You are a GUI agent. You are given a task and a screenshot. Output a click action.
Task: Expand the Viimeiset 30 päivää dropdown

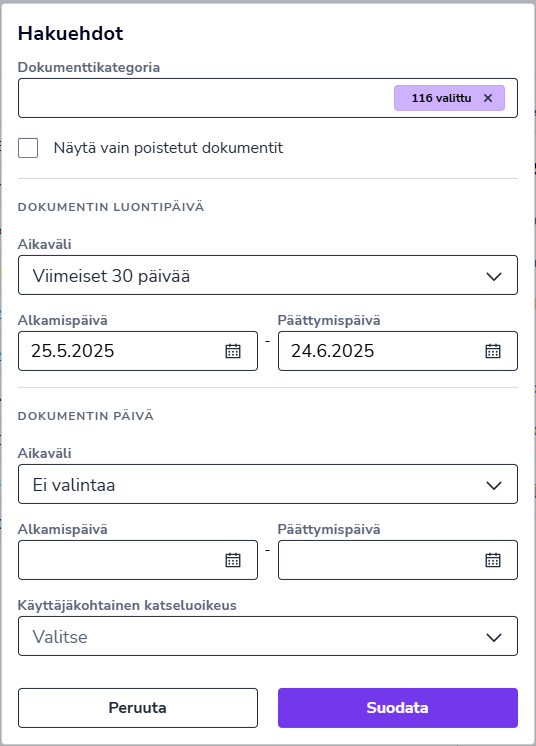pos(268,275)
